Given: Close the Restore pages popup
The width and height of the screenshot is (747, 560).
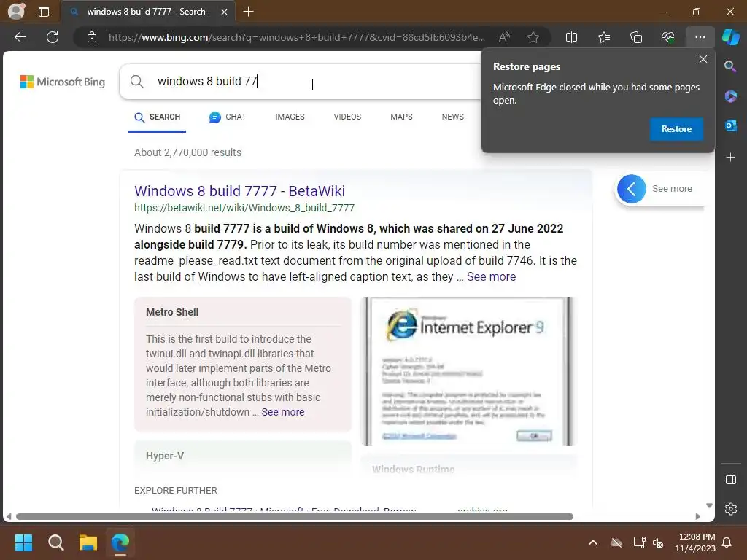Looking at the screenshot, I should coord(703,59).
